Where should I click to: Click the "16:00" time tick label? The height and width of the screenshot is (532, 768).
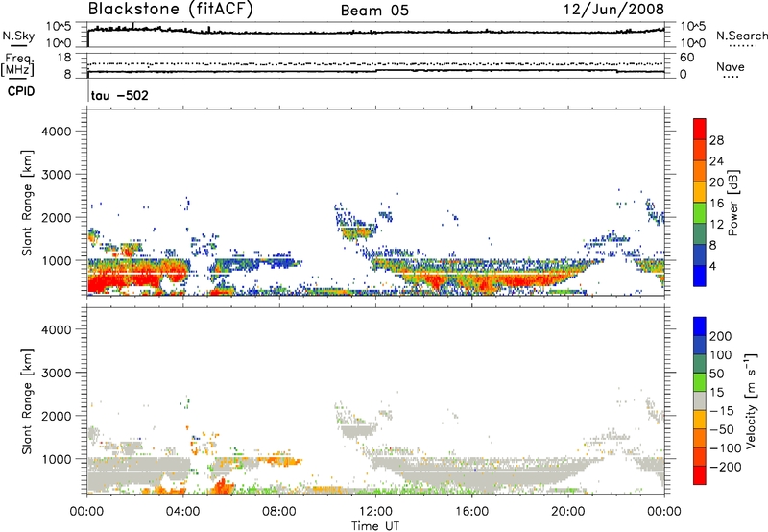[471, 512]
